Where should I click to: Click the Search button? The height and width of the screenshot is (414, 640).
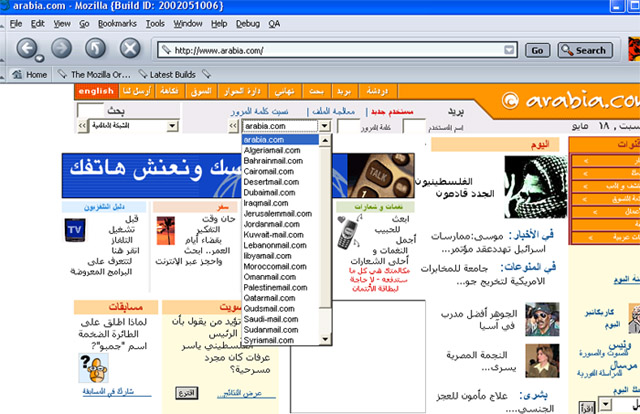pos(585,50)
